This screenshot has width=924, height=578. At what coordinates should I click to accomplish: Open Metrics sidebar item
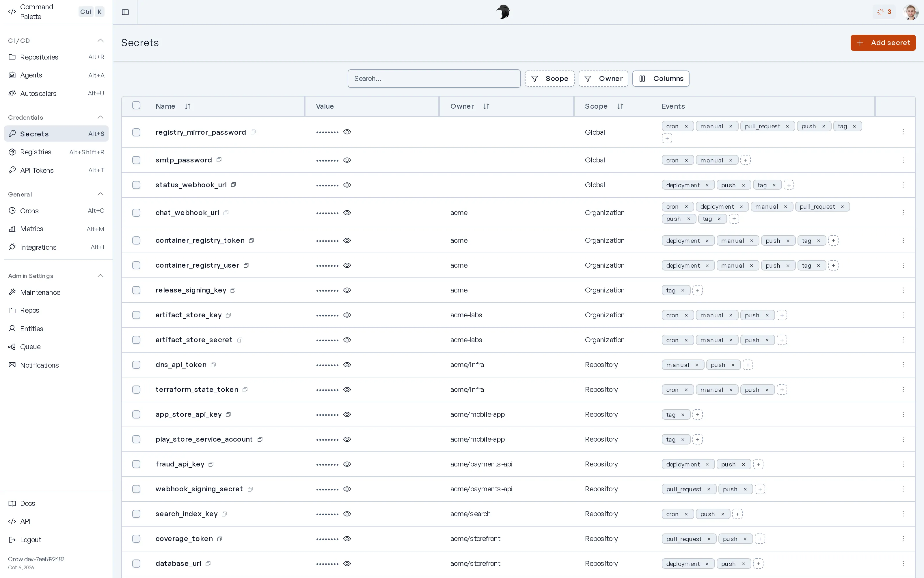pyautogui.click(x=56, y=229)
